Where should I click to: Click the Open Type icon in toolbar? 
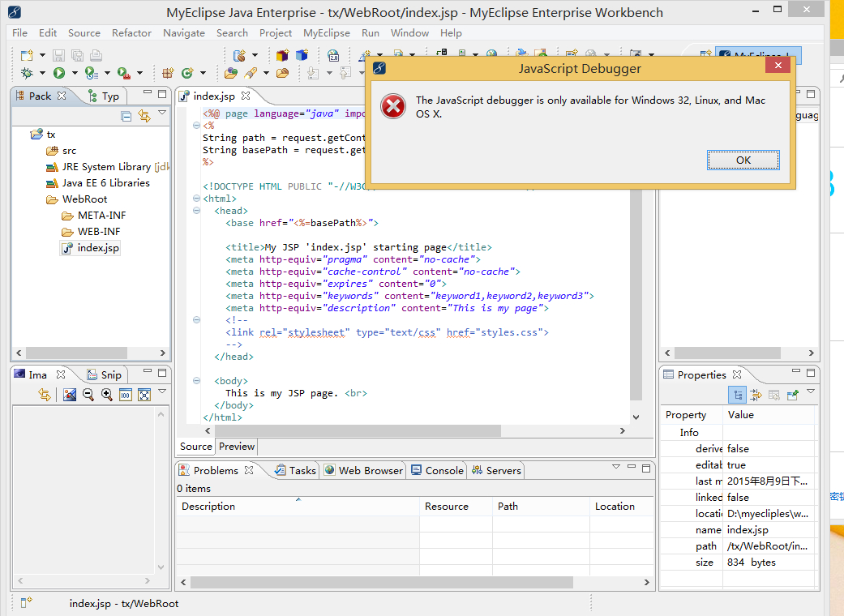231,73
